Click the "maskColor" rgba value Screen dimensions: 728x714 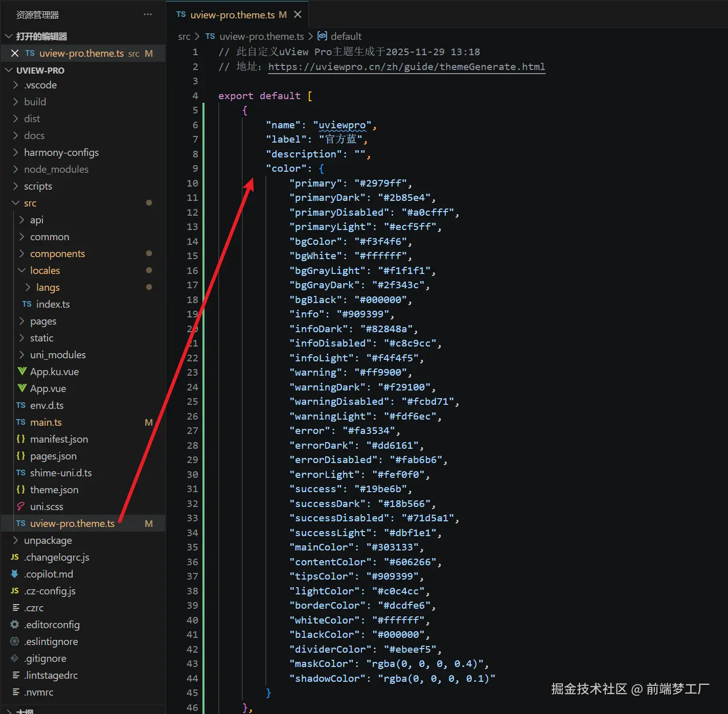tap(425, 663)
